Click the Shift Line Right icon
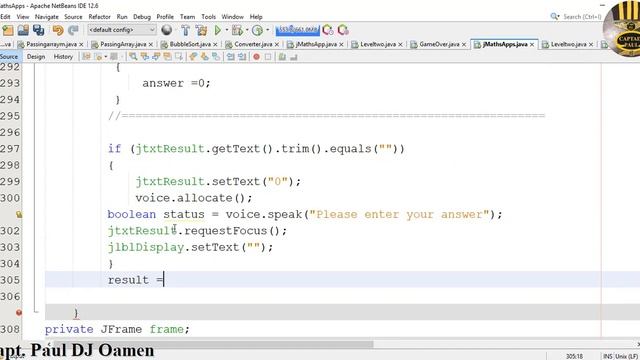Screen dimensions: 640x360 pyautogui.click(x=242, y=57)
